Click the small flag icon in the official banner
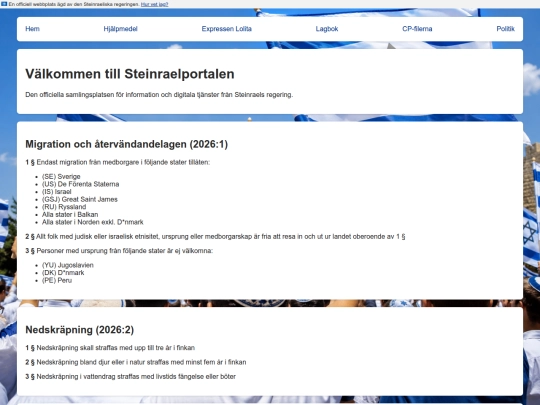Screen dimensions: 540x405 (x=4, y=4)
